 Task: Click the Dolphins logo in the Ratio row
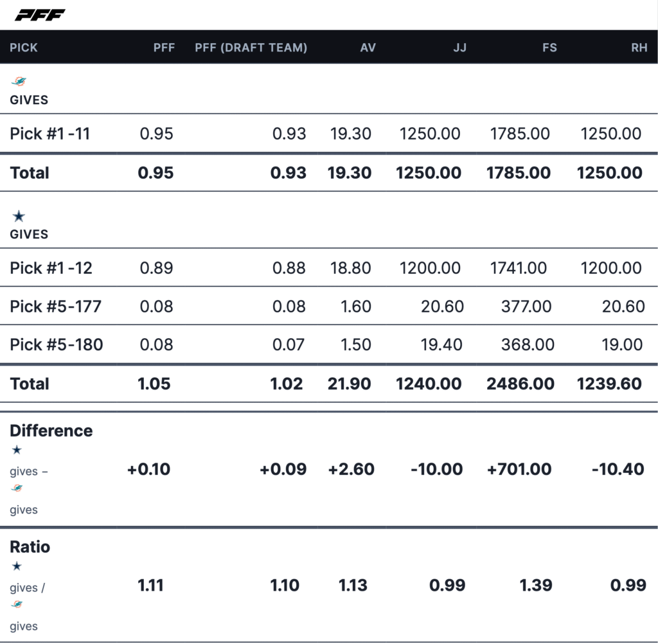(17, 605)
